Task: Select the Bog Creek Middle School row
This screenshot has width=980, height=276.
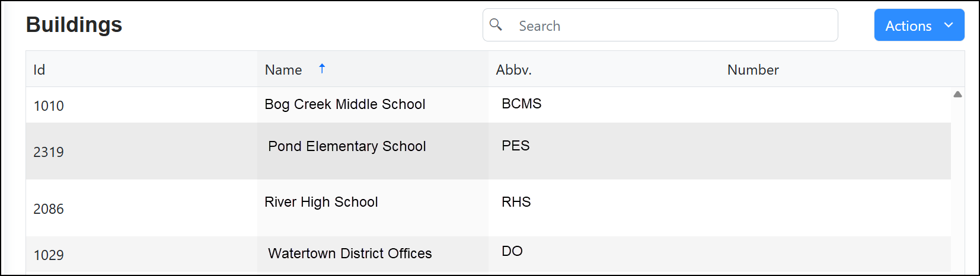Action: tap(344, 104)
